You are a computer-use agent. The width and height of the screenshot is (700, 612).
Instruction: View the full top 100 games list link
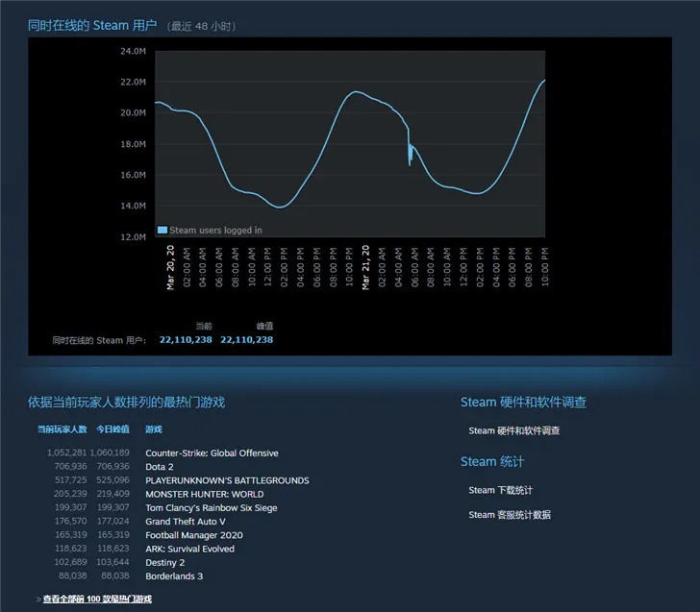pos(97,599)
